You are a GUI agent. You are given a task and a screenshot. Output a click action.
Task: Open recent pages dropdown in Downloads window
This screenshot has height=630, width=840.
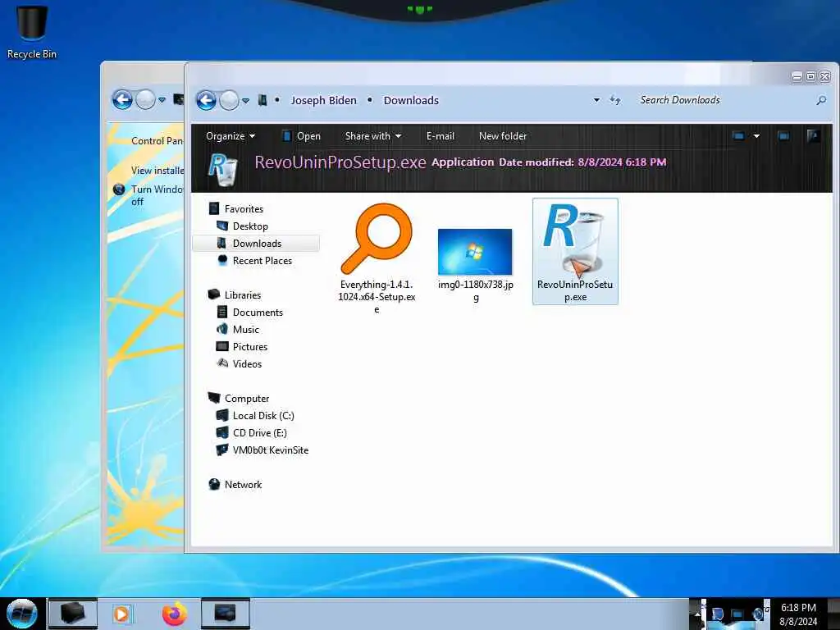click(x=245, y=101)
